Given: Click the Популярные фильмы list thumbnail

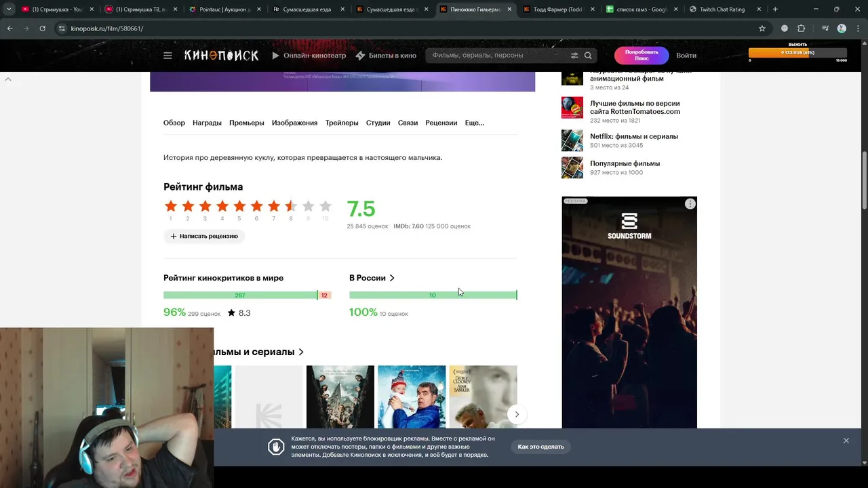Looking at the screenshot, I should coord(572,167).
